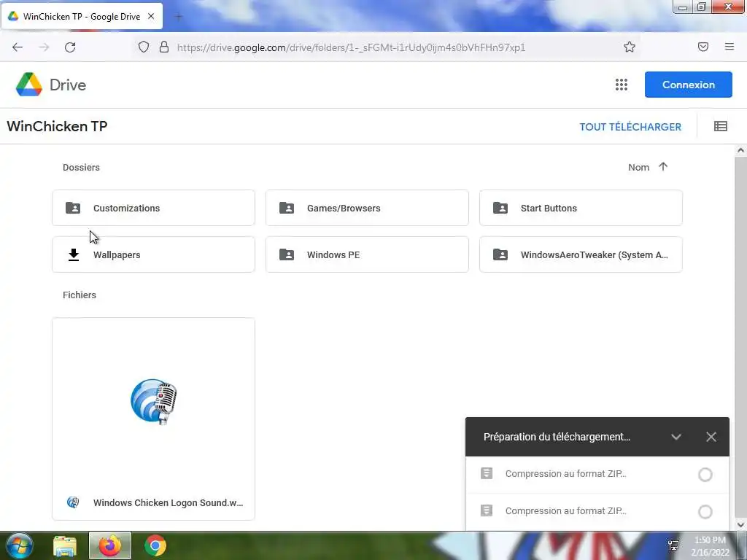Sign in with the Connexion button

coord(689,85)
